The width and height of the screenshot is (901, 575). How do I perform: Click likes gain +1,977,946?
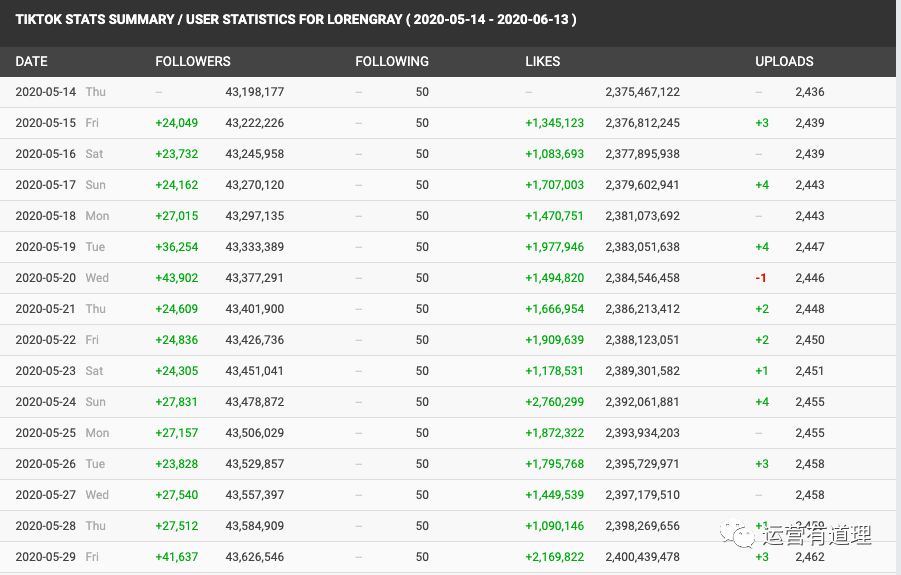coord(555,247)
